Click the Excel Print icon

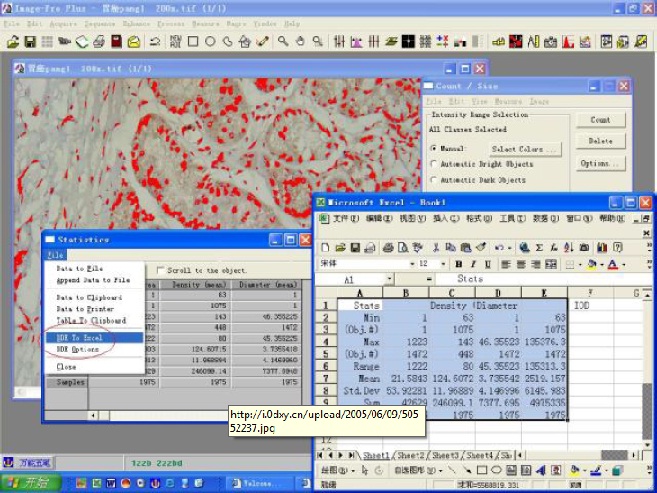386,247
